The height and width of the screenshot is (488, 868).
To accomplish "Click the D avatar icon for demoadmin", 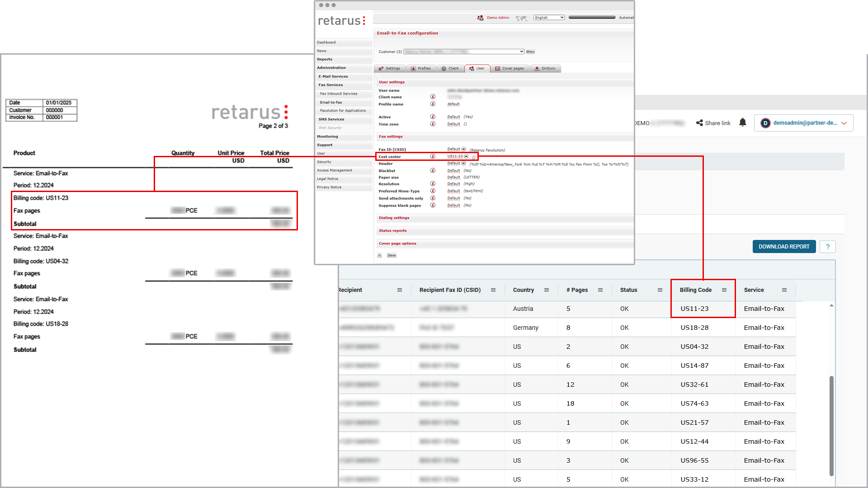I will point(765,123).
